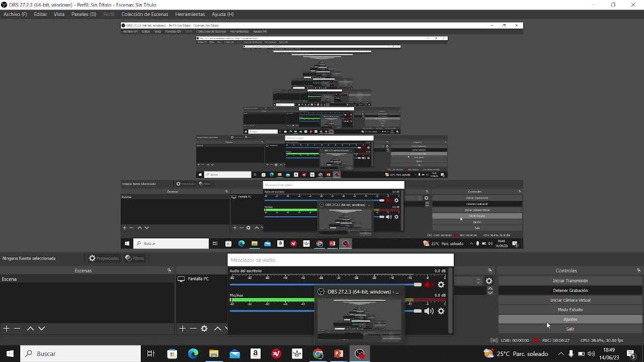Screen dimensions: 644x362
Task: Show hidden system tray icons
Action: point(561,353)
